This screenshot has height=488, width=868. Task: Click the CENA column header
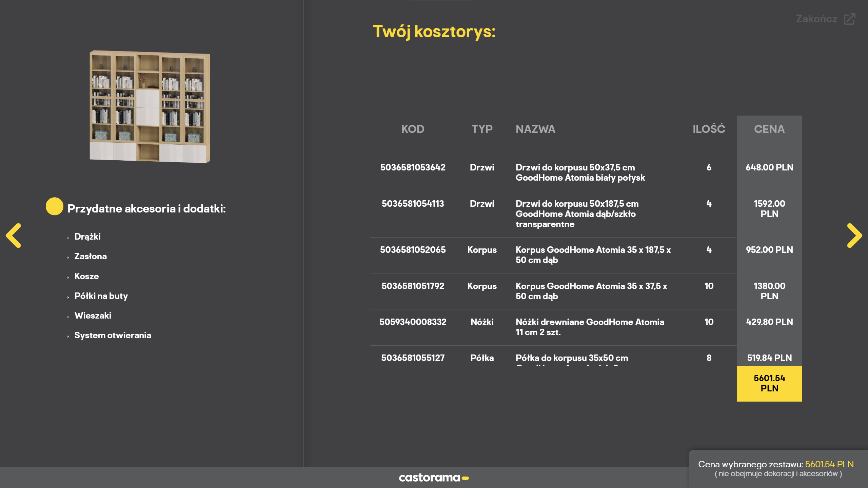(769, 129)
